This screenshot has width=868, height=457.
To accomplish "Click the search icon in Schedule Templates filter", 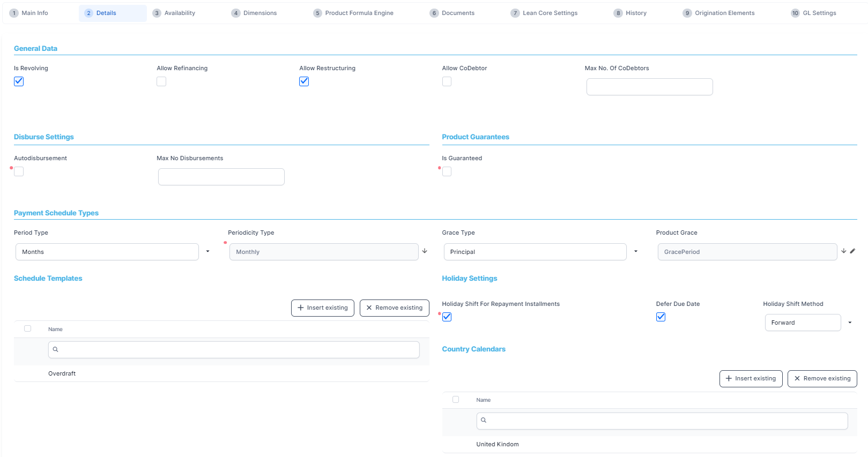I will click(x=55, y=349).
